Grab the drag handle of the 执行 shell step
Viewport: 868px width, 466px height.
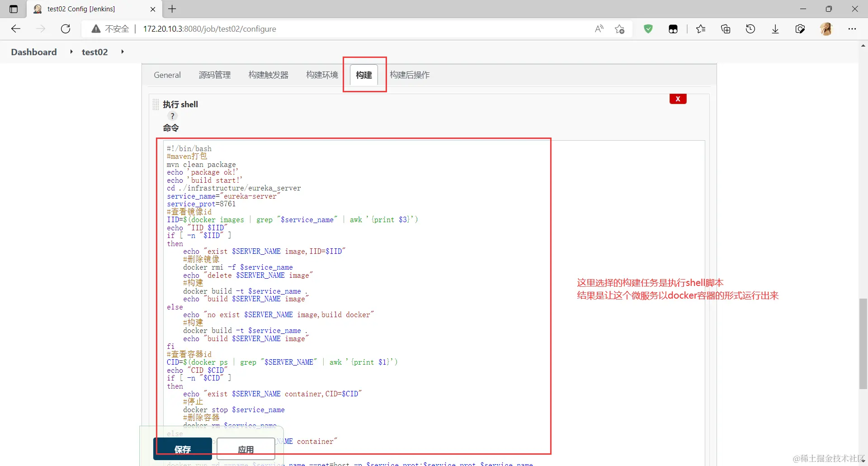[x=156, y=104]
